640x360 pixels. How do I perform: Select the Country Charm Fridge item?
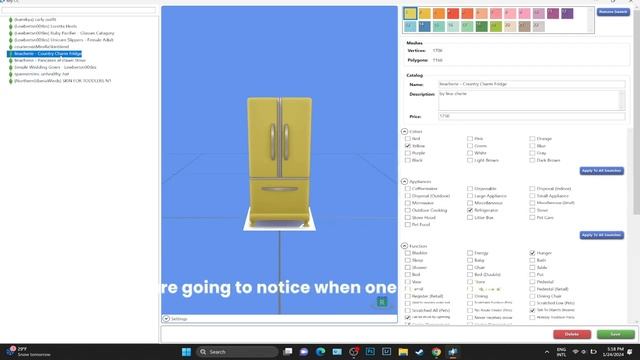click(47, 53)
